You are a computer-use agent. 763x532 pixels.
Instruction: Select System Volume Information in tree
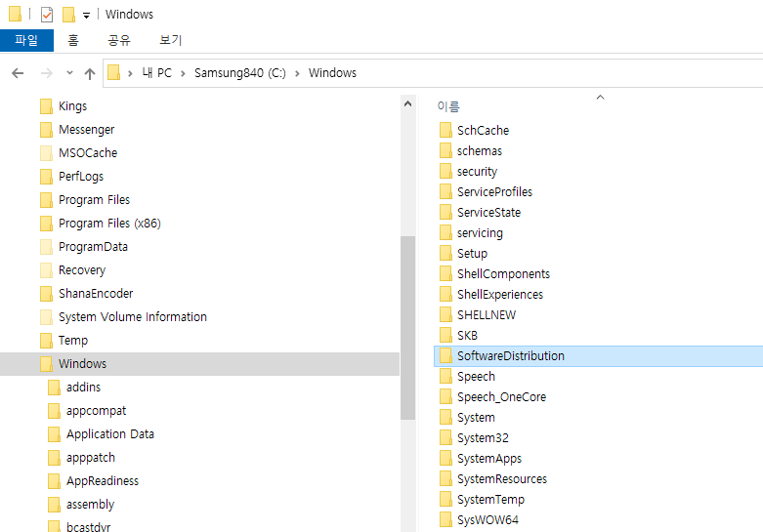[x=133, y=316]
